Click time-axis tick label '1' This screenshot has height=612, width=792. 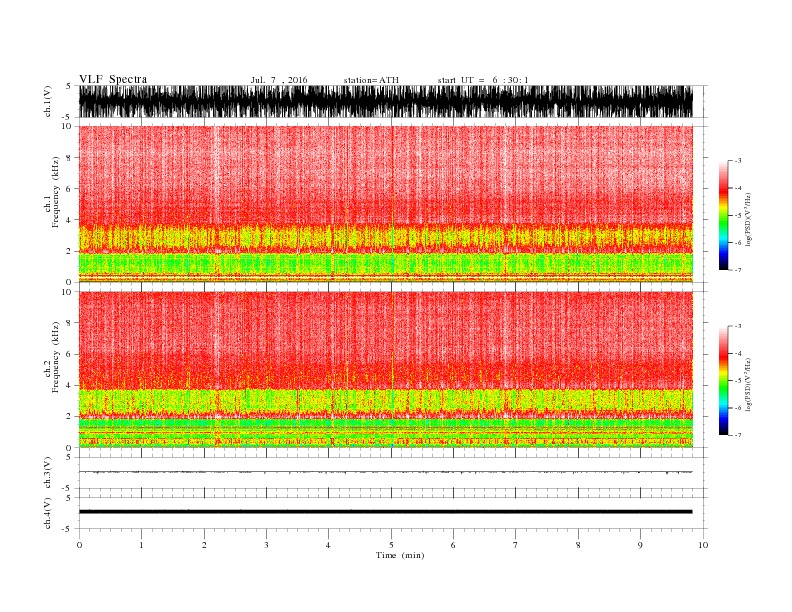(141, 545)
